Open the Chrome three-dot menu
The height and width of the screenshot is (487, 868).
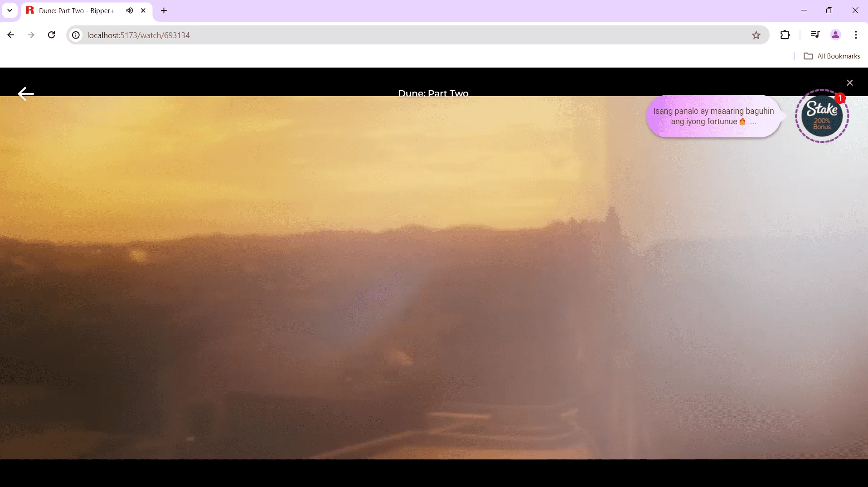[856, 35]
